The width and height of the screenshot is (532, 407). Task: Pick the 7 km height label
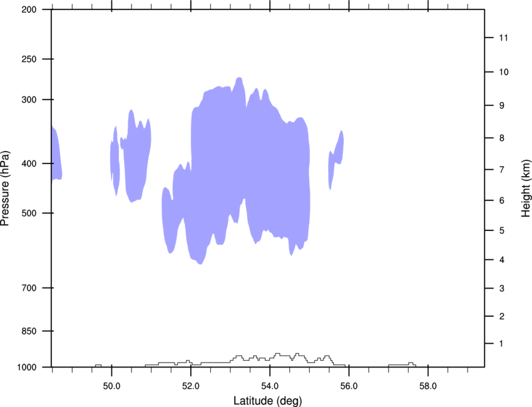(502, 170)
